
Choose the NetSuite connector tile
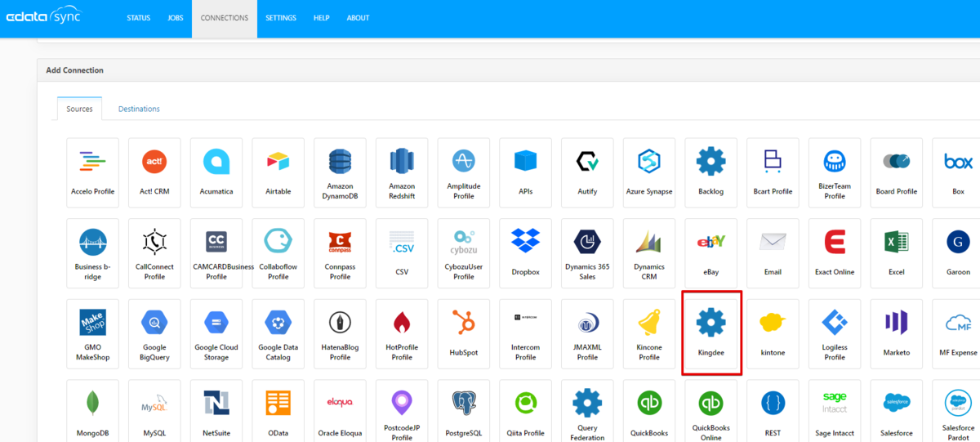216,411
